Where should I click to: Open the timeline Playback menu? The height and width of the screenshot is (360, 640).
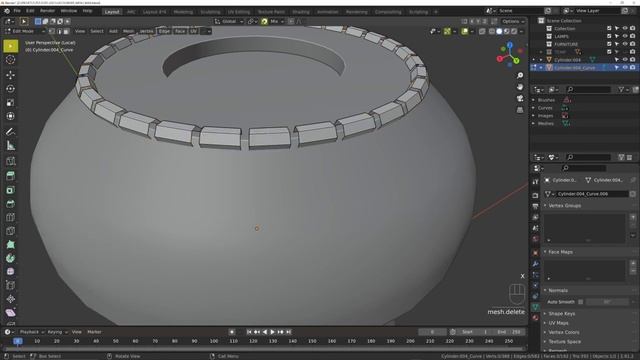pyautogui.click(x=32, y=332)
